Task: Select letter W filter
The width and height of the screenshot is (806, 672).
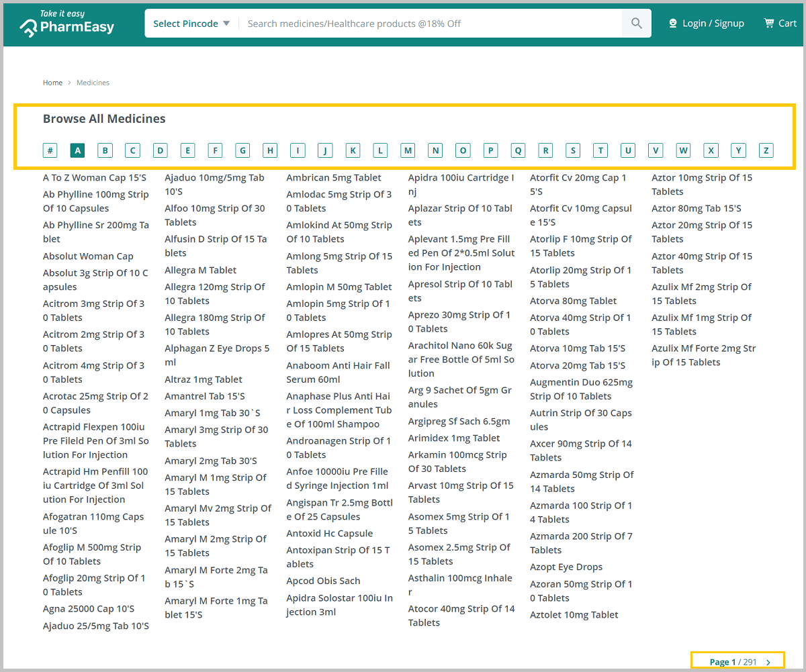Action: pos(683,150)
